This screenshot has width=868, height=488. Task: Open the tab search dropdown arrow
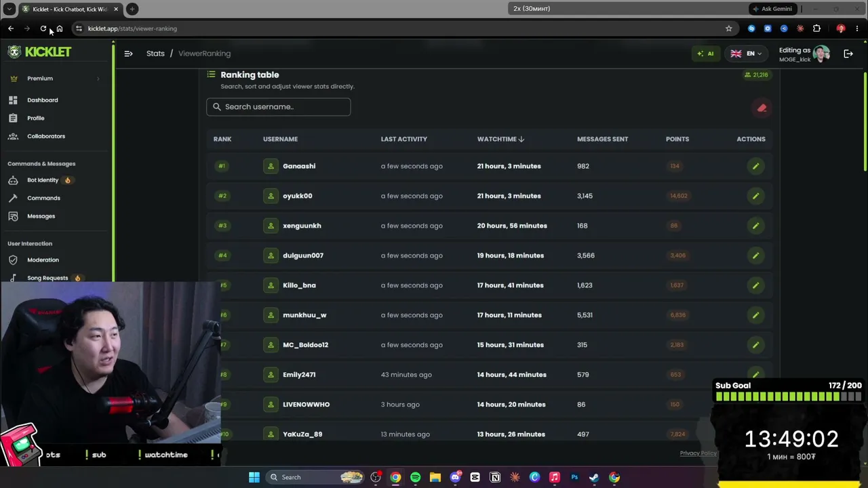pyautogui.click(x=9, y=9)
